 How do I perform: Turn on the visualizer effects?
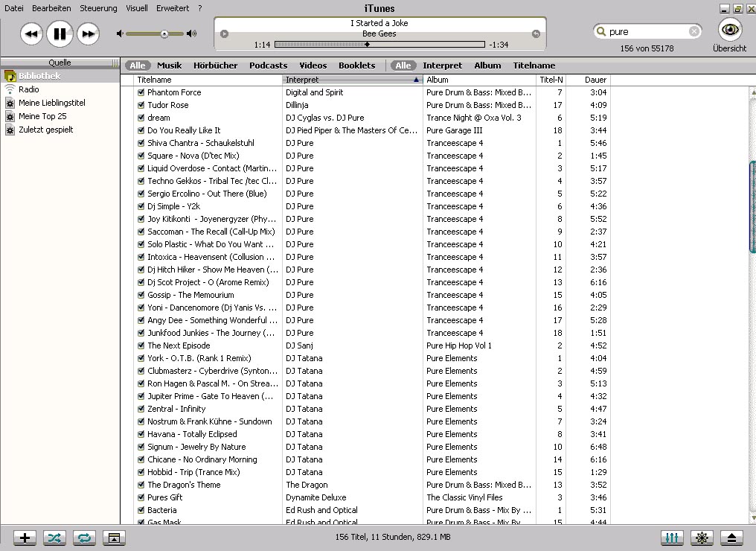pyautogui.click(x=701, y=538)
